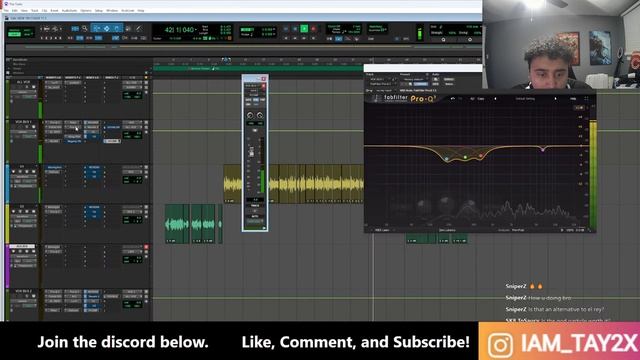Open the Analyzer Pre+Post options
640x360 pixels.
pos(518,230)
